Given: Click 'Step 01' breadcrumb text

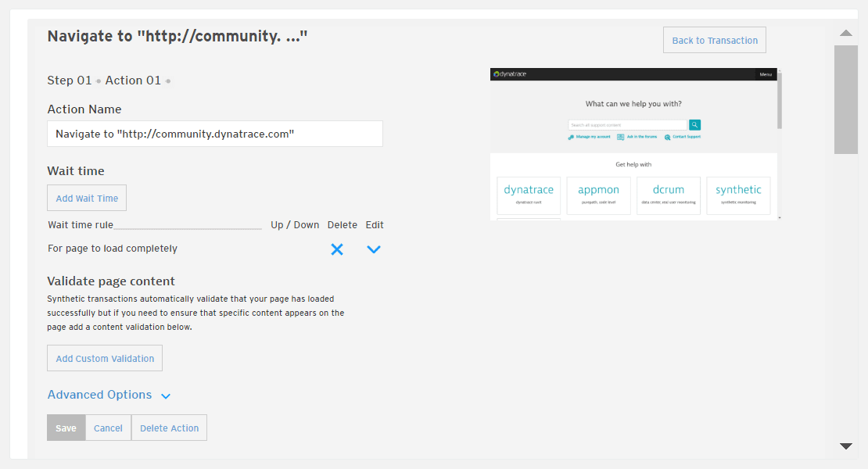Looking at the screenshot, I should (69, 81).
